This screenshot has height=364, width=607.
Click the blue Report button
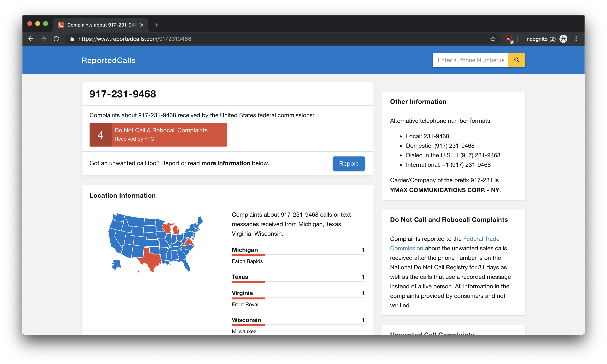pos(348,163)
